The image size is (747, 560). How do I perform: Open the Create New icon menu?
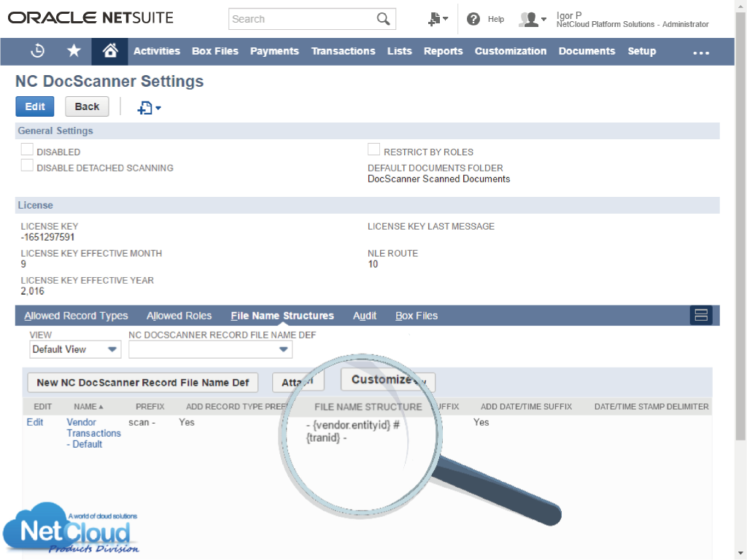[438, 19]
